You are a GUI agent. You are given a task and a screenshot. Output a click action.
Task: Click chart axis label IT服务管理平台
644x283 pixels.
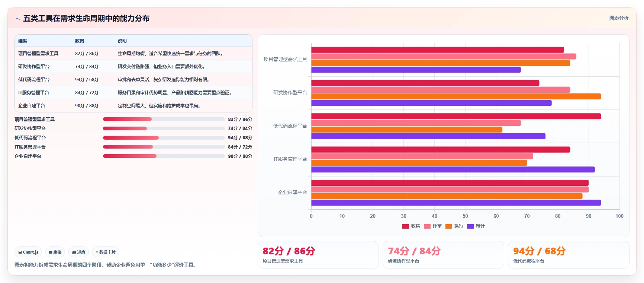pos(290,159)
